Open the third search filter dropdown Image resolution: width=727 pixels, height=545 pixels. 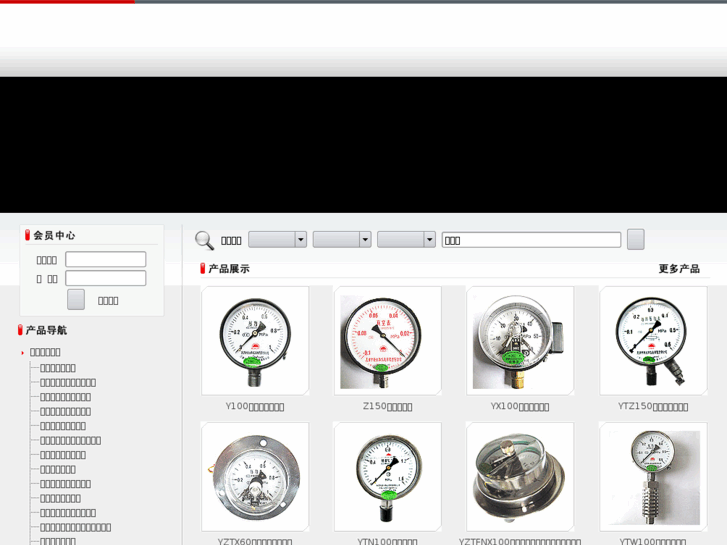[x=406, y=239]
